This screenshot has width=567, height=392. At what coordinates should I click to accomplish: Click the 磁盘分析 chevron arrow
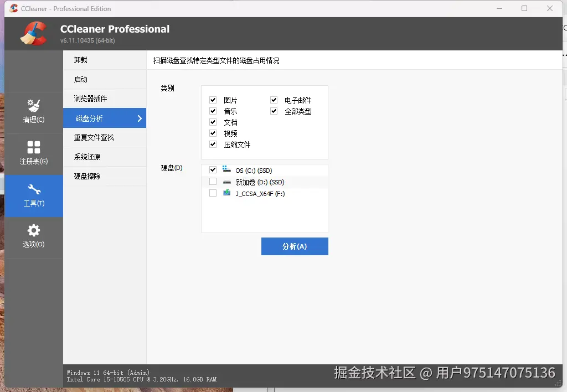click(x=140, y=118)
